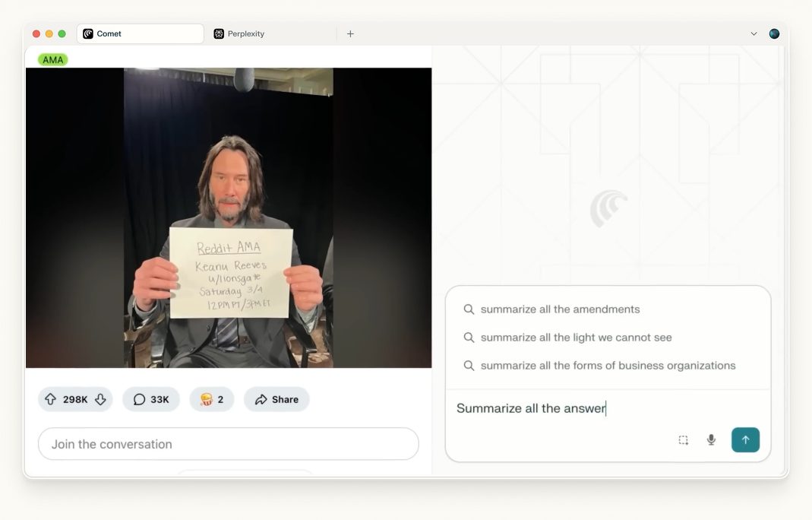Select the green AMA tag
This screenshot has width=812, height=520.
coord(53,59)
